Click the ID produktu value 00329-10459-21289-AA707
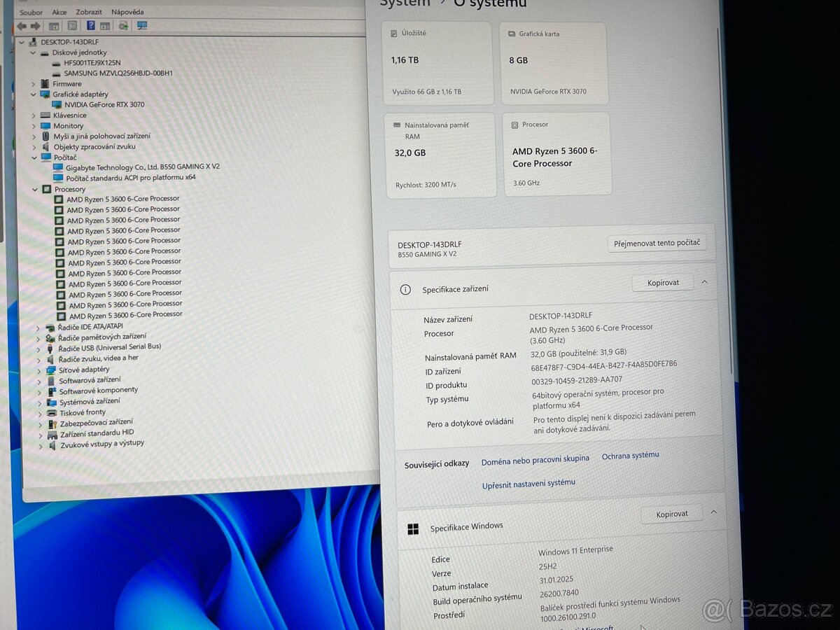This screenshot has width=840, height=630. pyautogui.click(x=577, y=381)
